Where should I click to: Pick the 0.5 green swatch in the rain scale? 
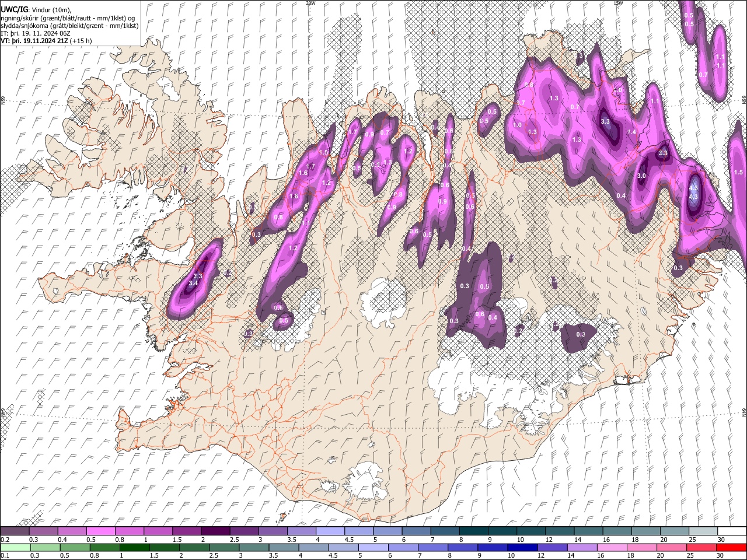click(x=75, y=547)
